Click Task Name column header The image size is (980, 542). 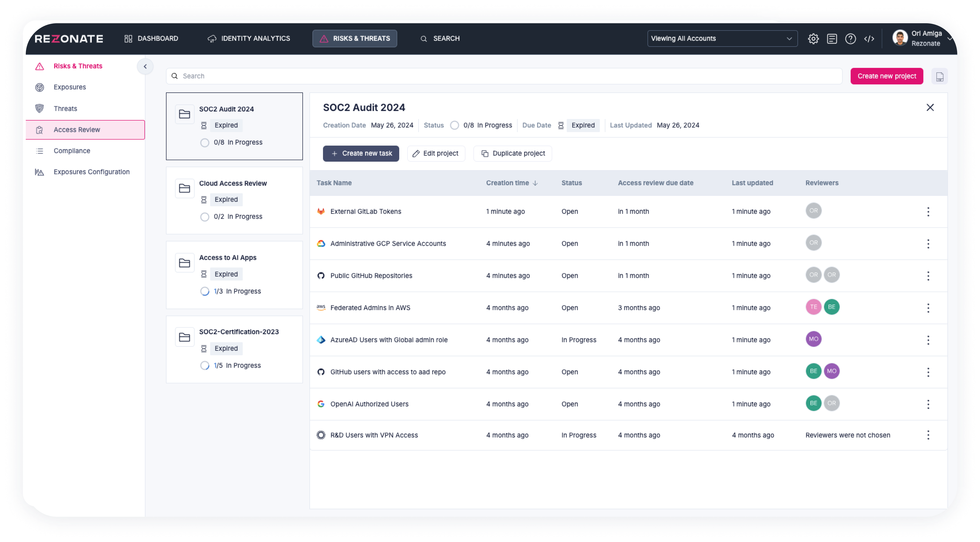pyautogui.click(x=334, y=183)
